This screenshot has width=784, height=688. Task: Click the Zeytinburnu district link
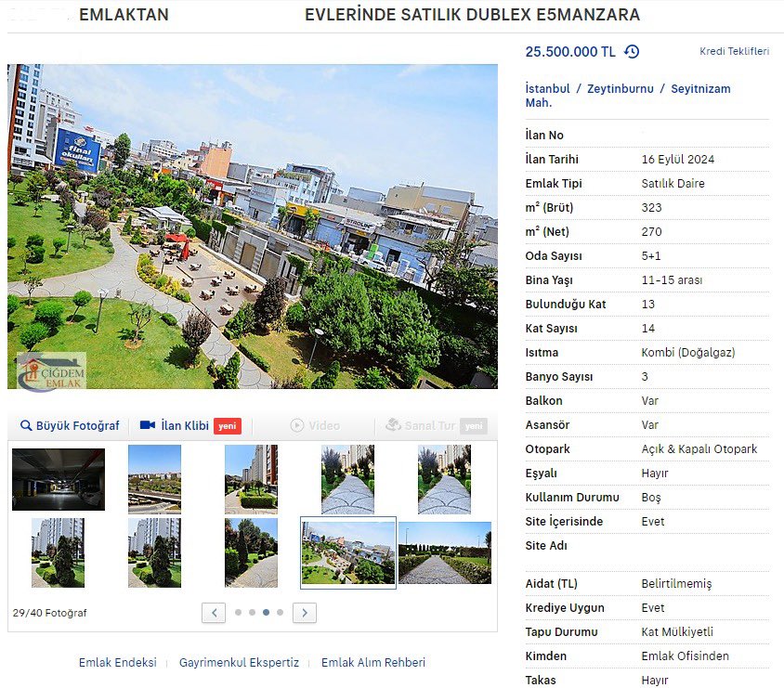pos(620,89)
